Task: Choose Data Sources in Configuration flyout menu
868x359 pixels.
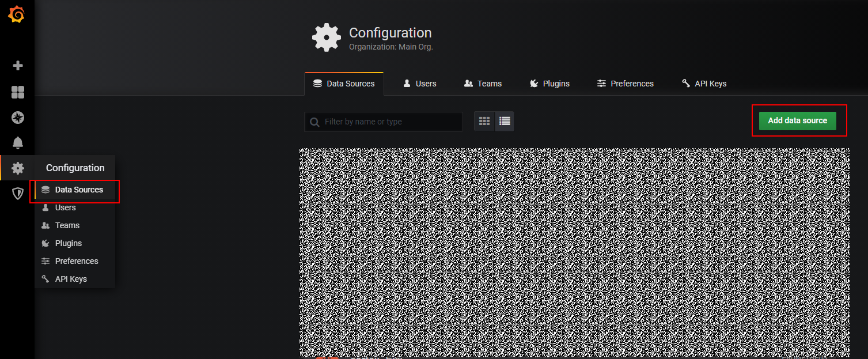Action: pyautogui.click(x=79, y=190)
